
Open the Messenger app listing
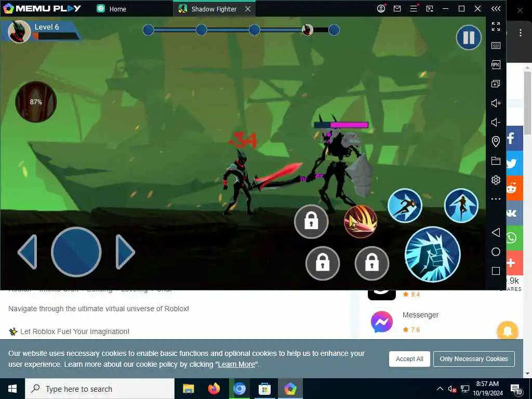pos(420,315)
